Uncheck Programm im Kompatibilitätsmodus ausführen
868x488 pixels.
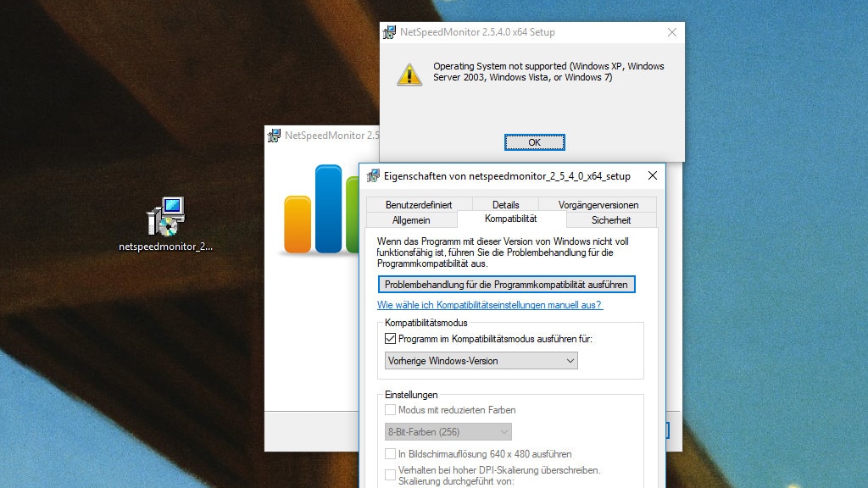(391, 339)
